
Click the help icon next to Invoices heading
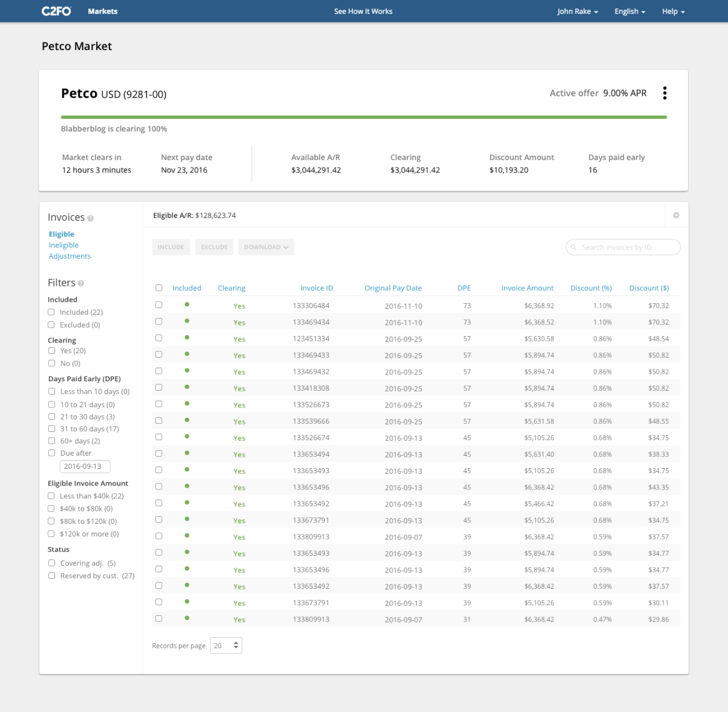tap(91, 218)
